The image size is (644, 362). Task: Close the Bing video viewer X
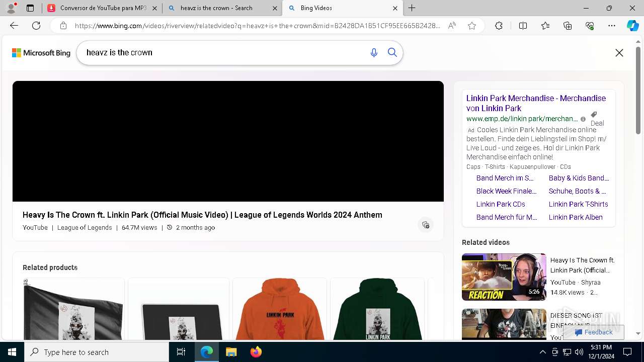click(x=619, y=53)
